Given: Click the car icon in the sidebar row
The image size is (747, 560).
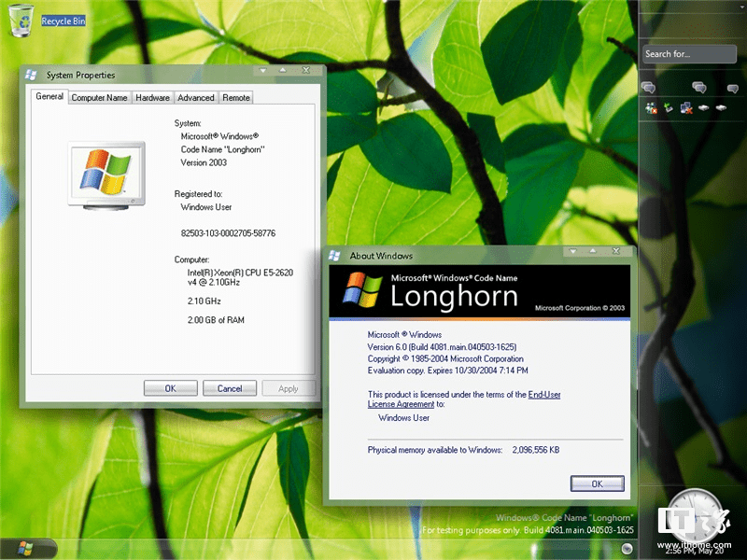Looking at the screenshot, I should tap(703, 107).
